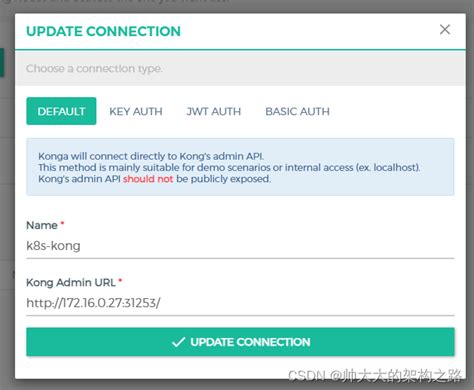Click the green UPDATE CONNECTION button

click(240, 342)
